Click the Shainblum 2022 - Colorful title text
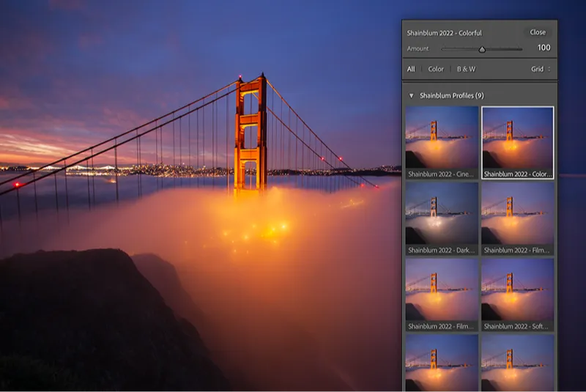This screenshot has height=392, width=586. [445, 33]
